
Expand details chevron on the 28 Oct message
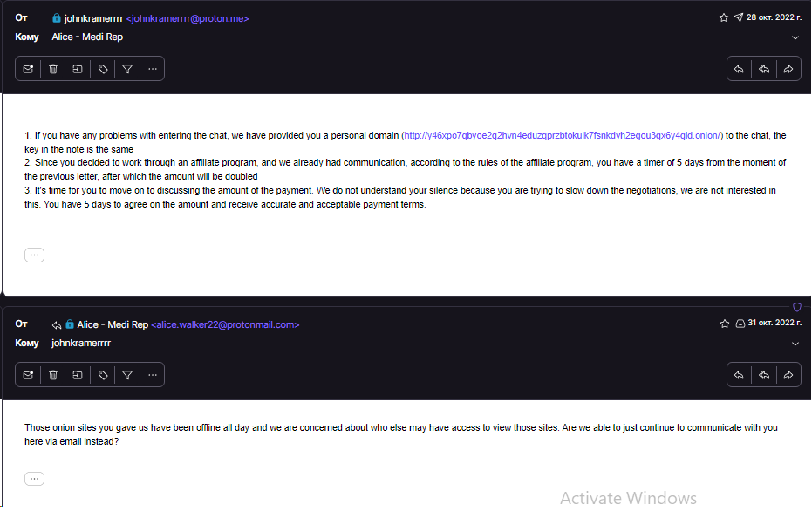click(795, 37)
